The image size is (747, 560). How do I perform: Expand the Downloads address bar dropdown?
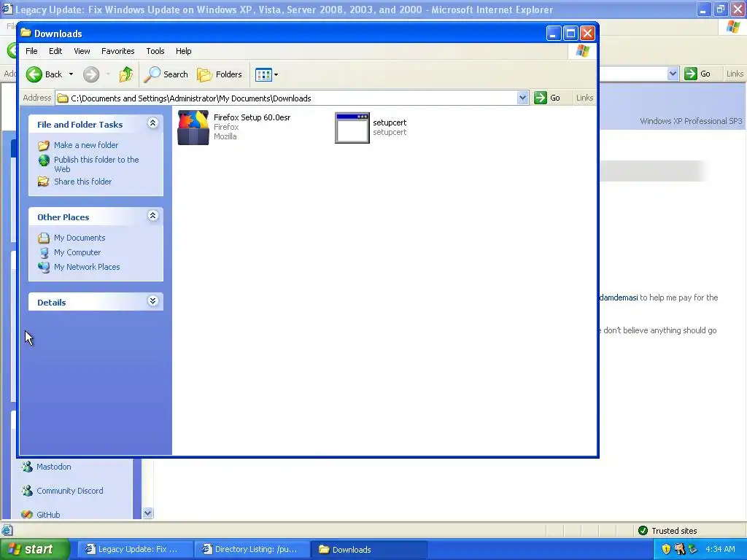522,98
